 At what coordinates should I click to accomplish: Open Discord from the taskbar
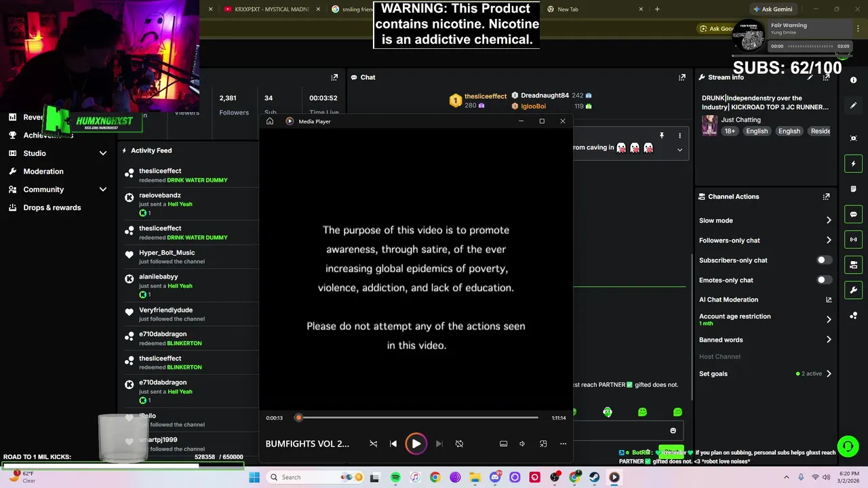tap(495, 477)
